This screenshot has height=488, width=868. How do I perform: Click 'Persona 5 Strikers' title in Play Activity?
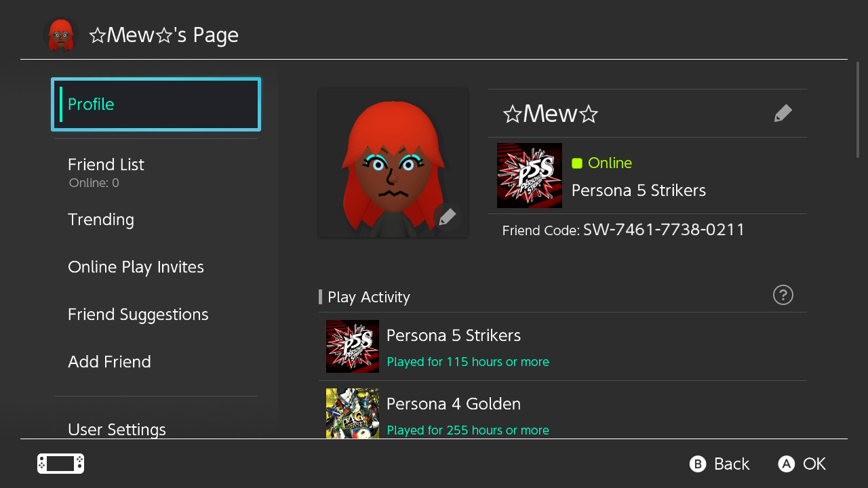pos(454,335)
